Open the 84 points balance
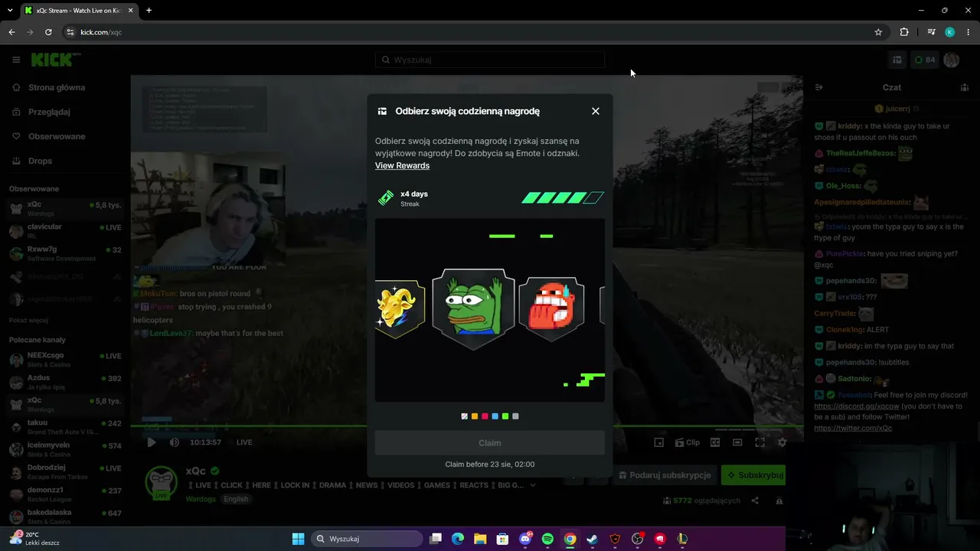 click(925, 60)
